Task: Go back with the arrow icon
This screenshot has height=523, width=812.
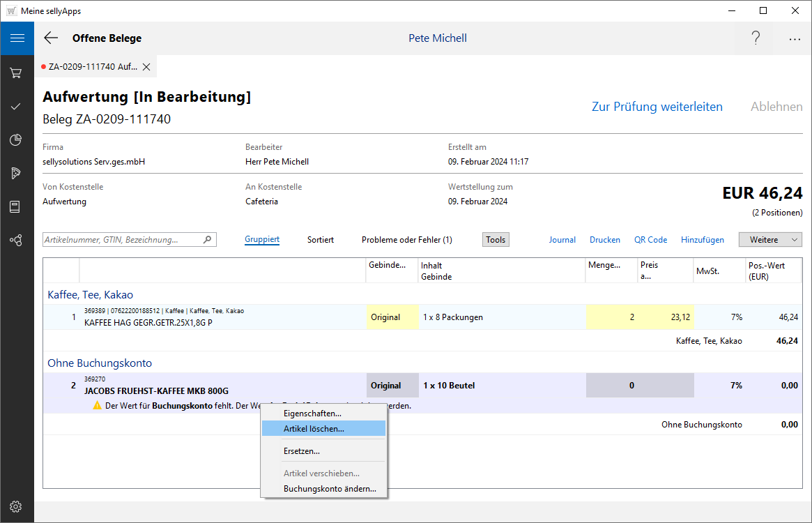Action: pos(51,38)
